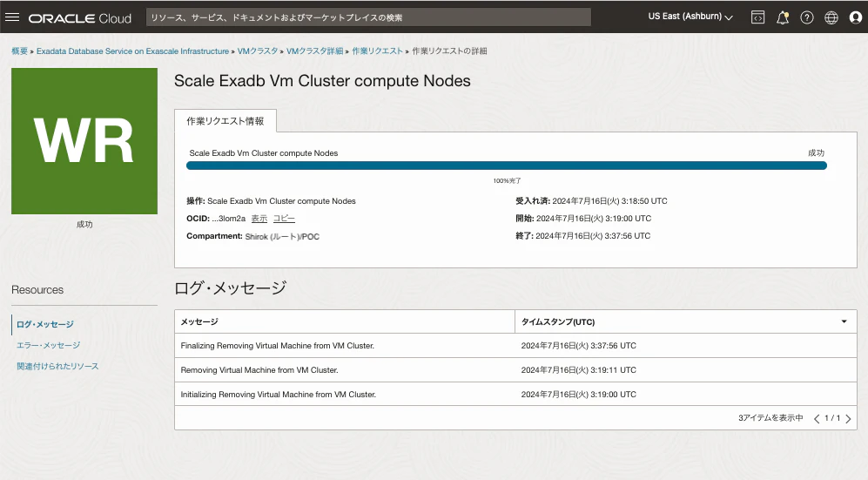The width and height of the screenshot is (868, 480).
Task: Open the help question mark icon
Action: pos(806,17)
